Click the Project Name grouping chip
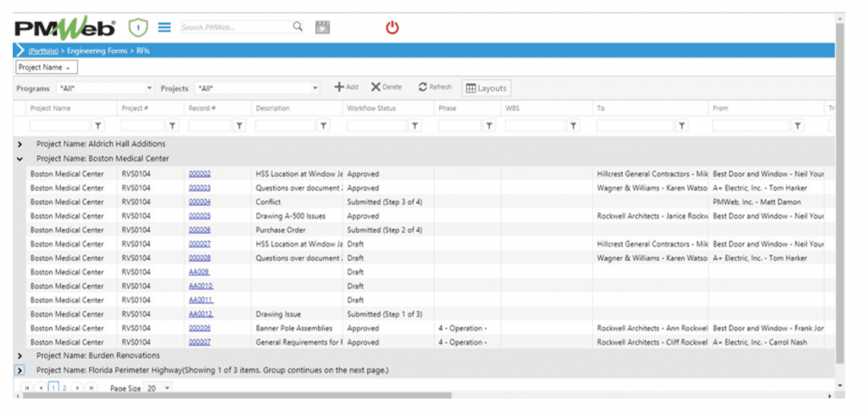This screenshot has width=868, height=416. (47, 68)
